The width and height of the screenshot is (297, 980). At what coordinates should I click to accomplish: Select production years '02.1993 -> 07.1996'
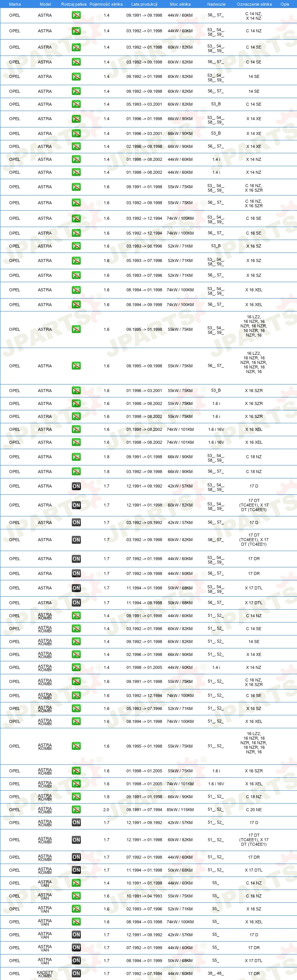pyautogui.click(x=144, y=909)
